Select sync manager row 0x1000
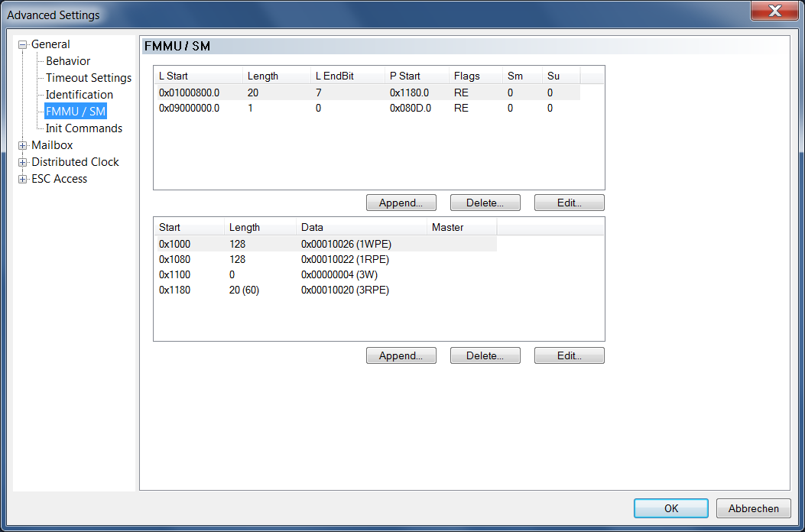Image resolution: width=805 pixels, height=532 pixels. (326, 244)
